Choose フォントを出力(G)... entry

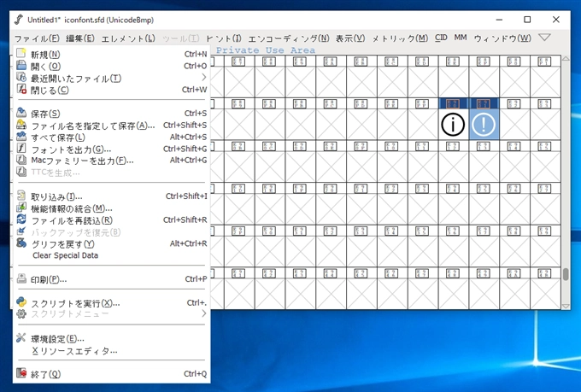112,149
